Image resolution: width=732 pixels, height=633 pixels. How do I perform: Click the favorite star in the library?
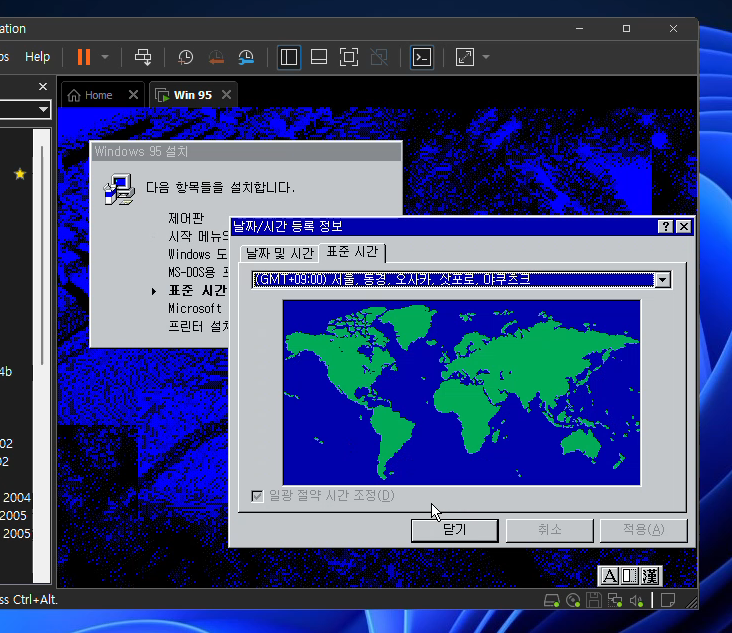pos(20,174)
